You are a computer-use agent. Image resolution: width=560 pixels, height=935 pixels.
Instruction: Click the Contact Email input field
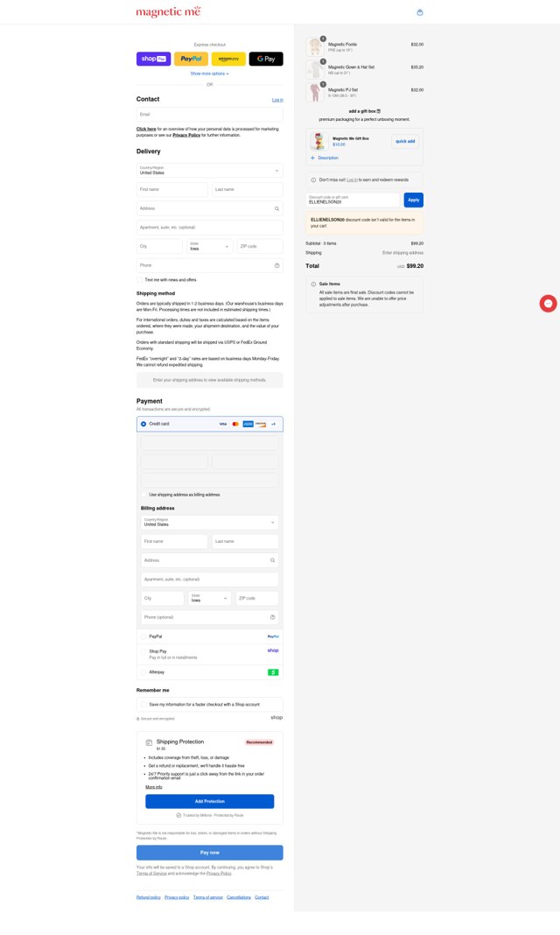point(210,115)
